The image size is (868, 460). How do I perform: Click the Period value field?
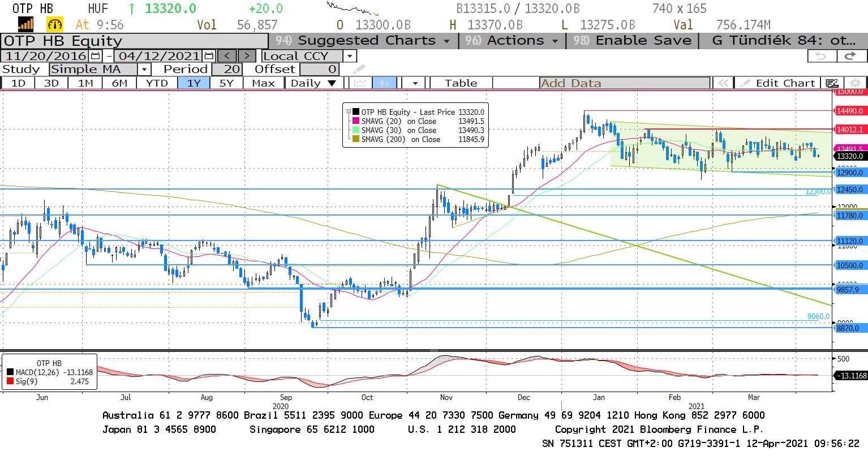coord(227,69)
